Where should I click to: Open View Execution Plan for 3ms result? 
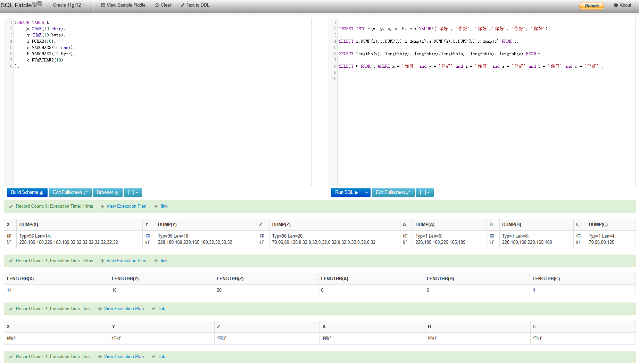click(124, 309)
